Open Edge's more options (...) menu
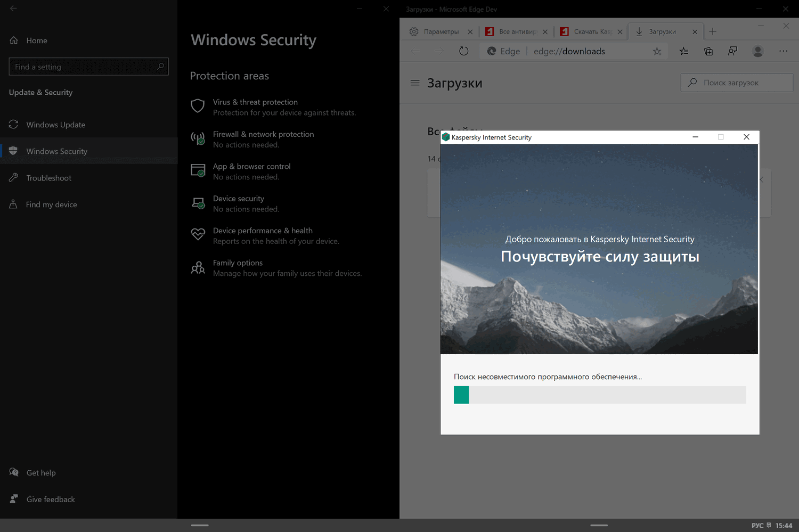799x532 pixels. point(784,51)
